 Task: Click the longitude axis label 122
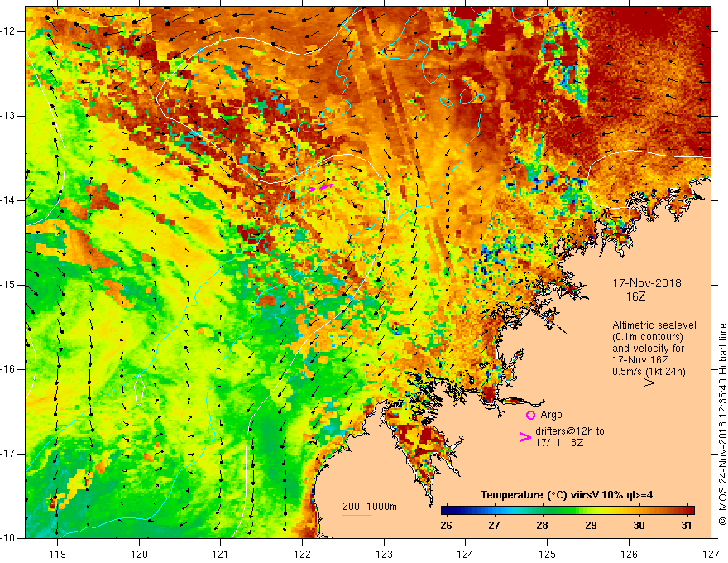(302, 554)
